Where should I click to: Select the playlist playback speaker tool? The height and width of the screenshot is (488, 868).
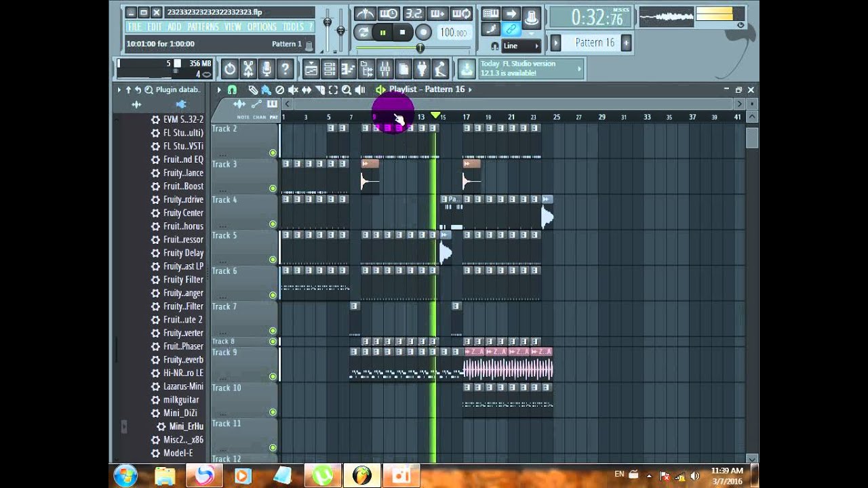[x=360, y=89]
